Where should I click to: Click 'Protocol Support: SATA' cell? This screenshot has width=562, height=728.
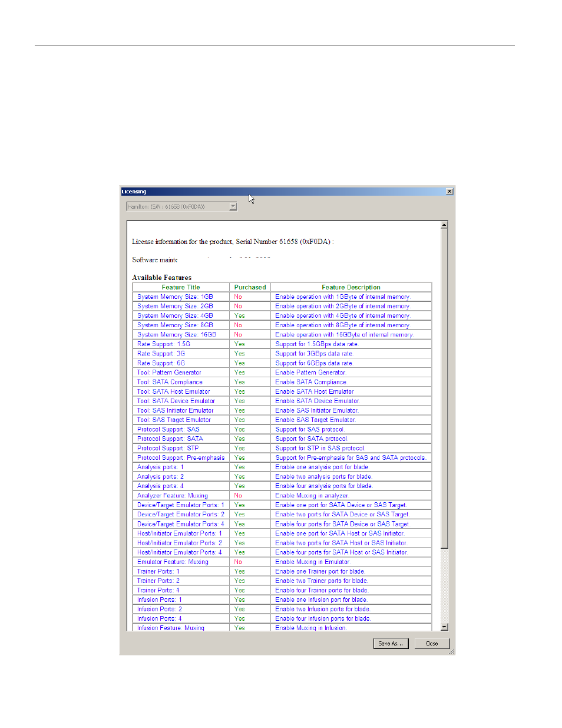tap(181, 439)
